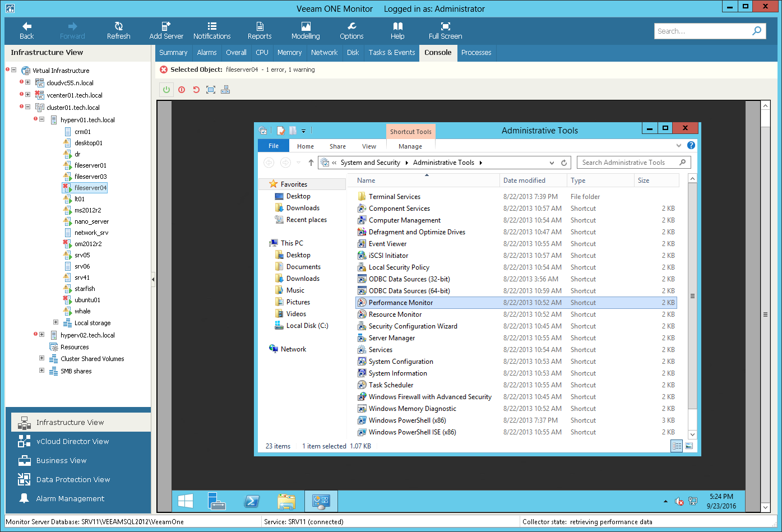This screenshot has width=782, height=532.
Task: Select the ubuntu01 virtual machine
Action: 87,300
